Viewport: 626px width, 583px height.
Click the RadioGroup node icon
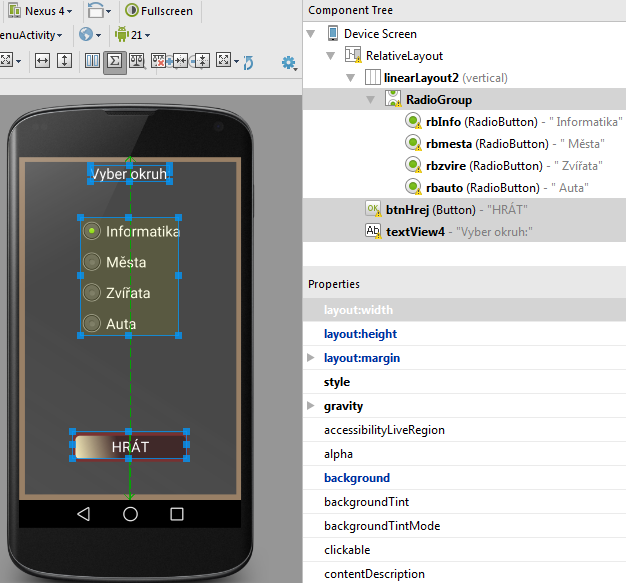click(393, 99)
